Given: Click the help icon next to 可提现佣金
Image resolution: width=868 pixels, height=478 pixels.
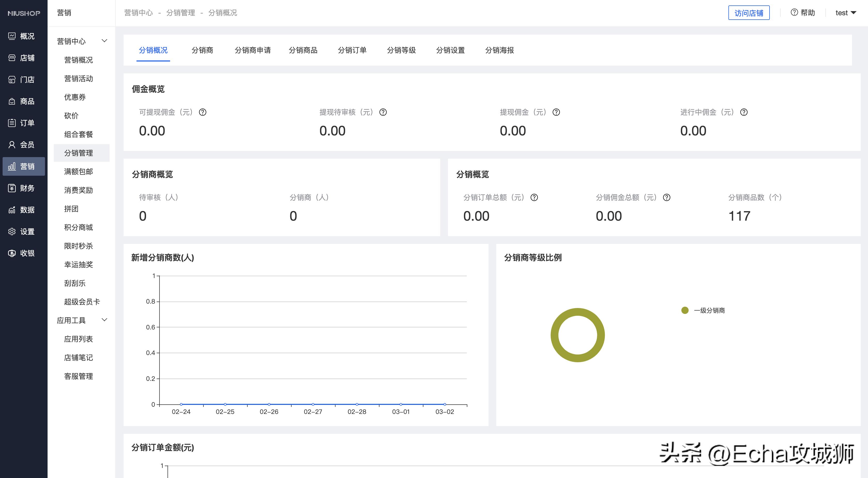Looking at the screenshot, I should pos(203,112).
